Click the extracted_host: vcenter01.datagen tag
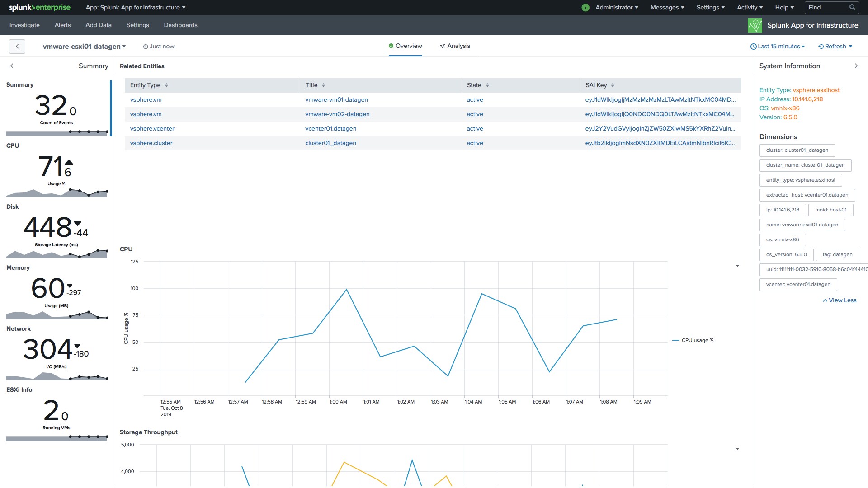The image size is (868, 488). click(x=807, y=195)
